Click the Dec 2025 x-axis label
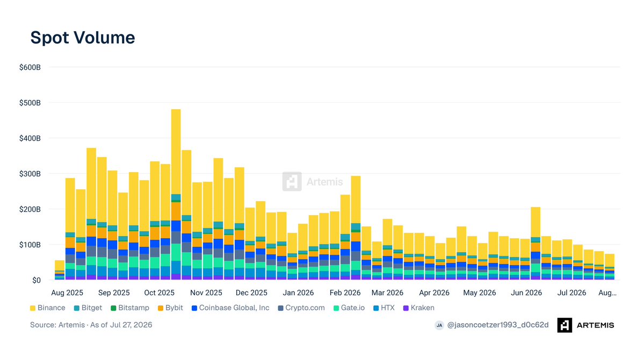Viewport: 644px width, 363px height. point(251,293)
